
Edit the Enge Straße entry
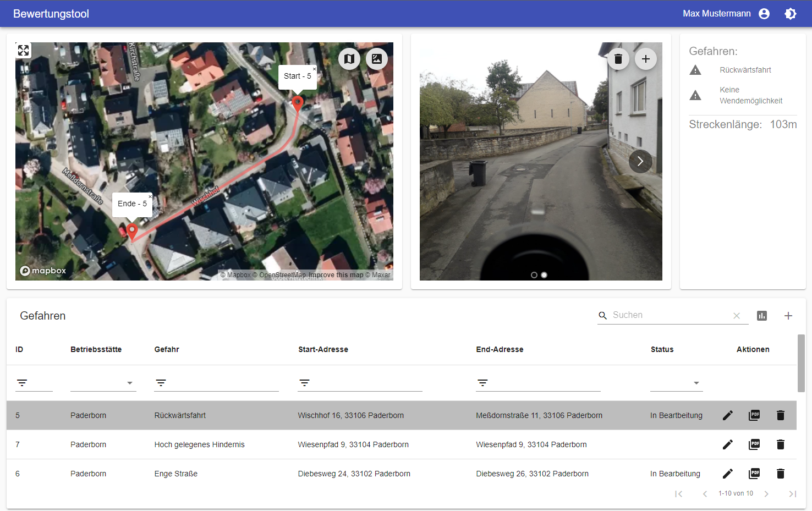click(x=727, y=474)
